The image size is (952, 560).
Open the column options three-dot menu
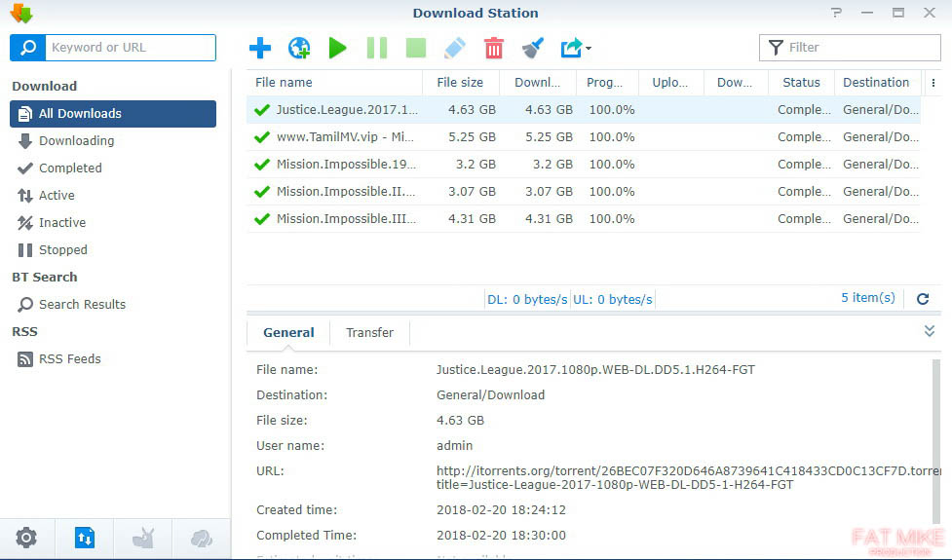pos(933,83)
